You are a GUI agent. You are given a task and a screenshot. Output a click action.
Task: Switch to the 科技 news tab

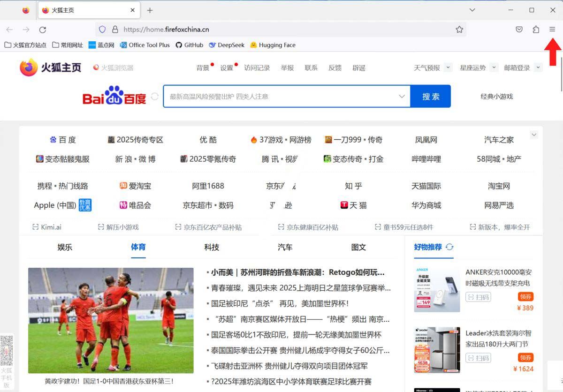click(x=212, y=247)
